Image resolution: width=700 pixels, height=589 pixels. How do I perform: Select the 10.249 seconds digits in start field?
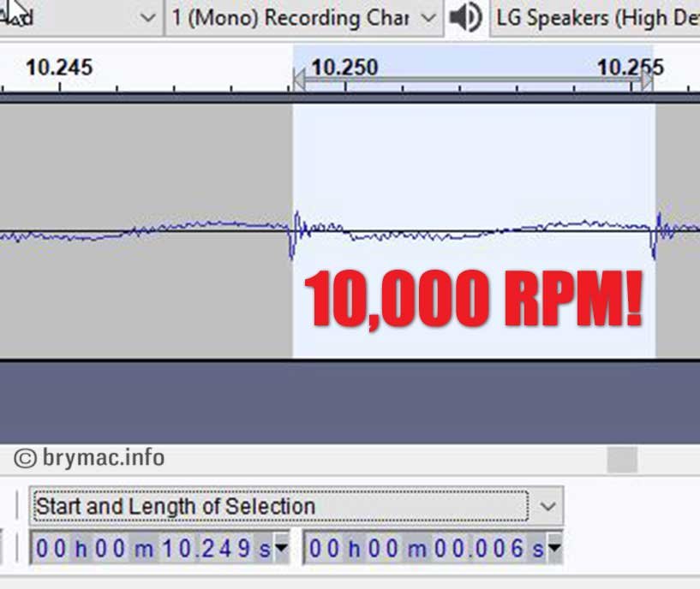point(206,549)
